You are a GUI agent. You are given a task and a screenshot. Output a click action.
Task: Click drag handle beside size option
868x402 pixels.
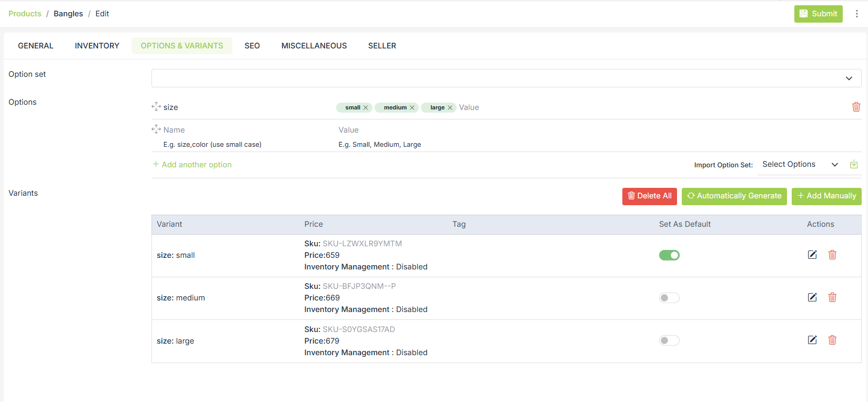pyautogui.click(x=156, y=107)
